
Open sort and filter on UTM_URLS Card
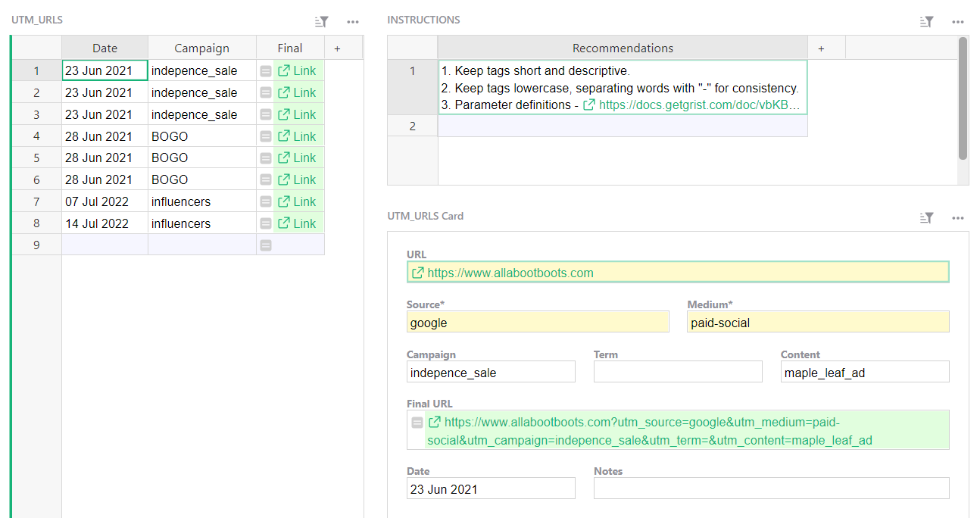[926, 217]
